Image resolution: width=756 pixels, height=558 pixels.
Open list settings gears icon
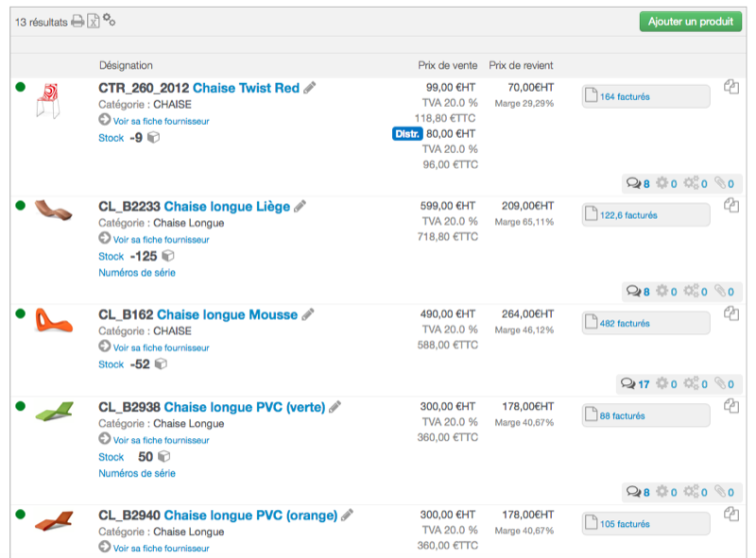point(109,20)
